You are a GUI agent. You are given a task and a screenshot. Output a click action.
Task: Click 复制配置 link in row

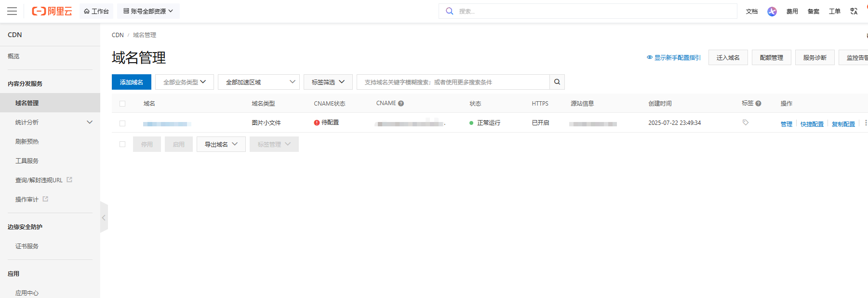pyautogui.click(x=843, y=124)
